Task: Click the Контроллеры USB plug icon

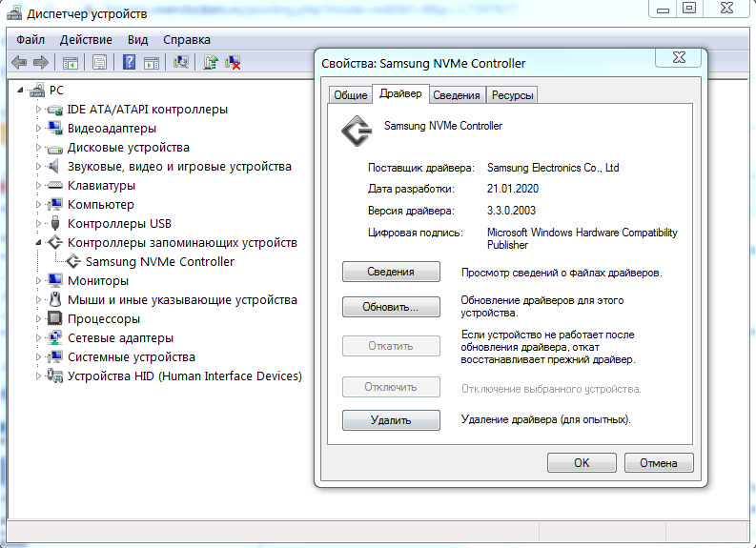Action: 55,223
